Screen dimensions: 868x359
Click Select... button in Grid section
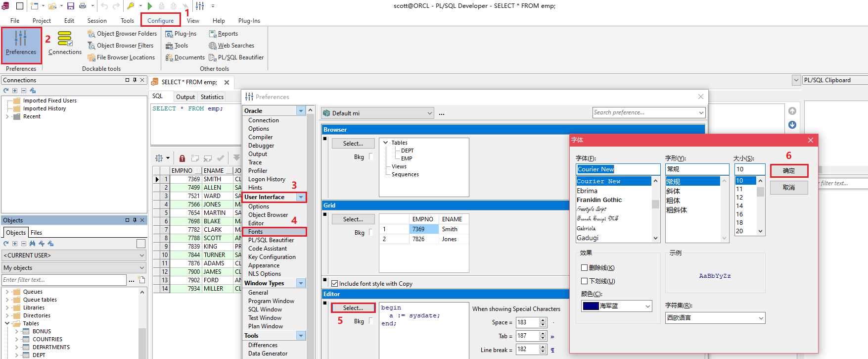point(353,219)
